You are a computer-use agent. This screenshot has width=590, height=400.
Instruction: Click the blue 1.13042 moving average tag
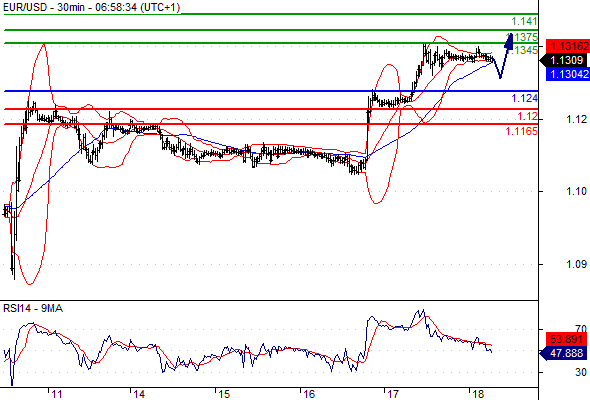point(568,74)
